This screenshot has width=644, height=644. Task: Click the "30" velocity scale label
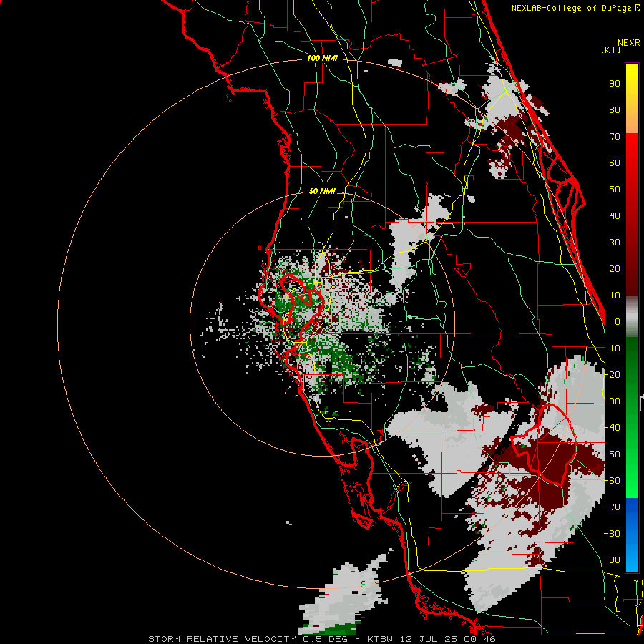[615, 243]
